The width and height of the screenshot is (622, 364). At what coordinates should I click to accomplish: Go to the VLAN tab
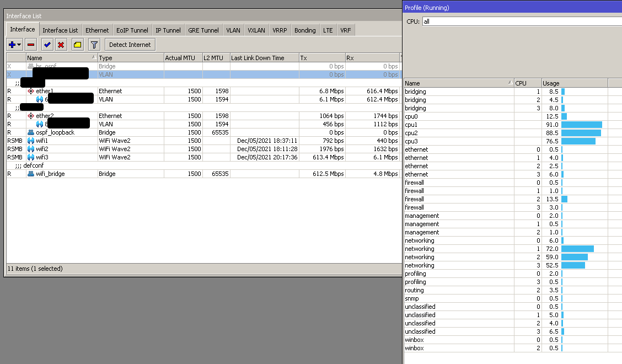point(233,30)
